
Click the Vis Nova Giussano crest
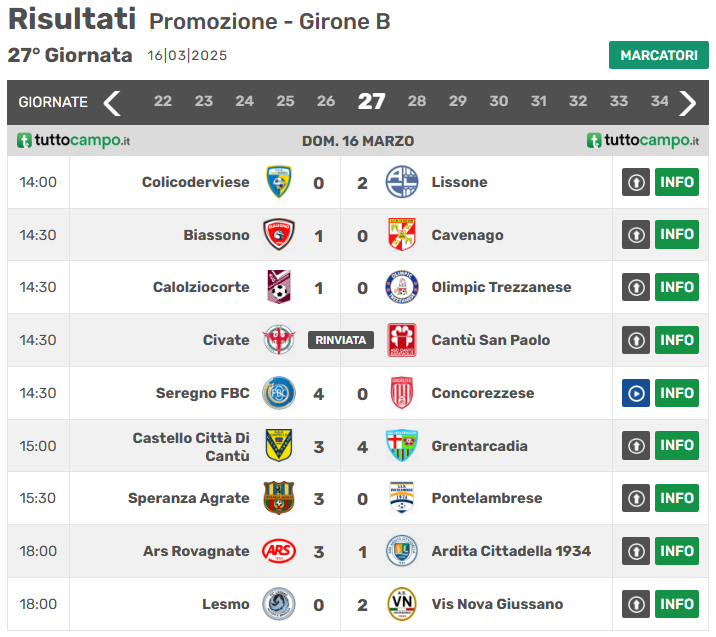click(401, 604)
